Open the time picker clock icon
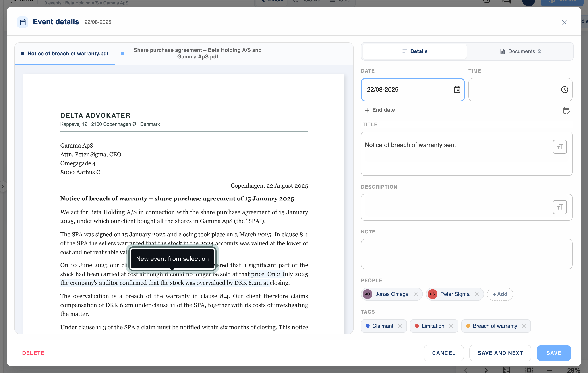Viewport: 588px width, 373px height. (564, 90)
